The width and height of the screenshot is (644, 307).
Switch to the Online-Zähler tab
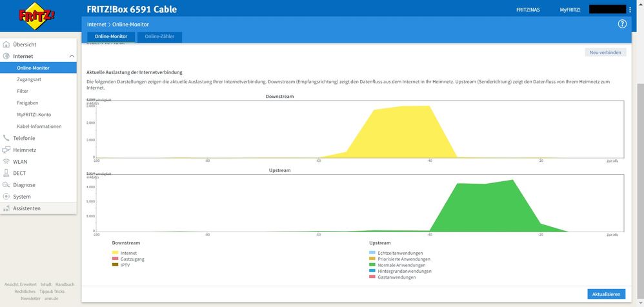[159, 37]
